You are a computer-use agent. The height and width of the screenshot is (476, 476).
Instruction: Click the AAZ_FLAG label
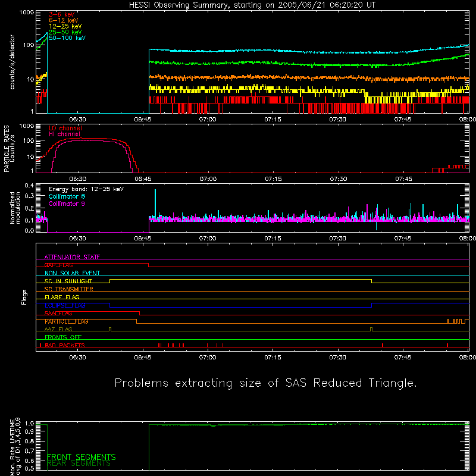tap(58, 329)
